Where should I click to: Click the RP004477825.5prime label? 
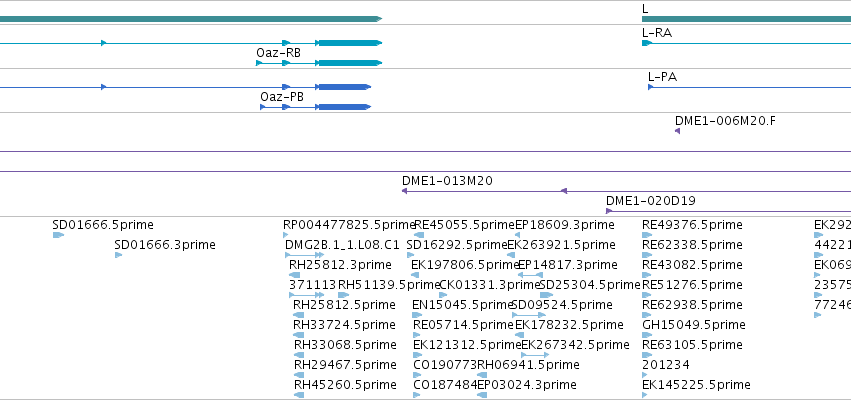coord(349,225)
